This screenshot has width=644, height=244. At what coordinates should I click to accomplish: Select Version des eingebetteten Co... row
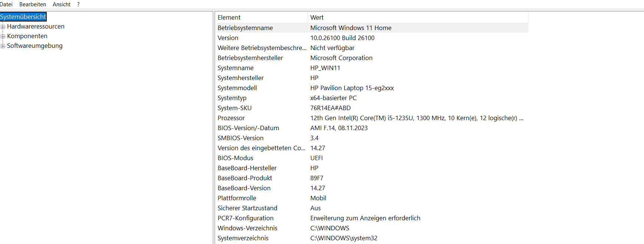pos(372,148)
